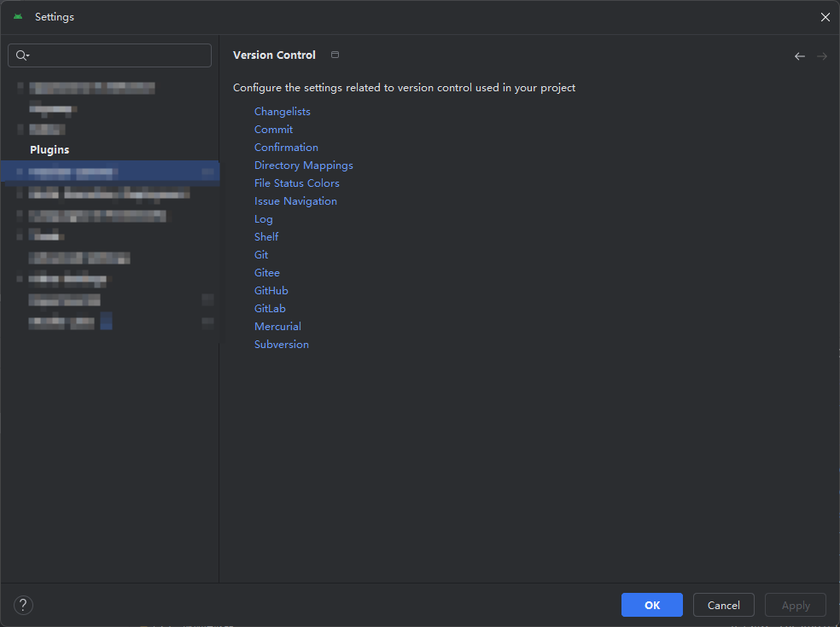840x627 pixels.
Task: Open GitHub settings
Action: 271,290
